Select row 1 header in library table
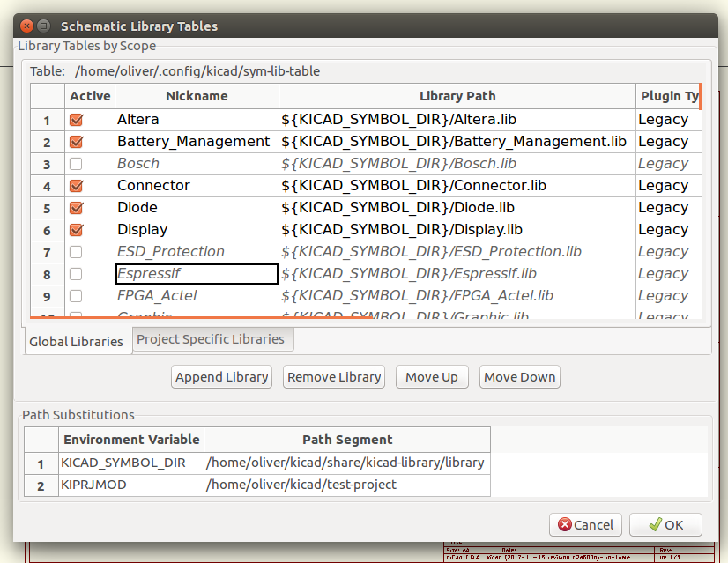This screenshot has width=728, height=563. pyautogui.click(x=48, y=120)
